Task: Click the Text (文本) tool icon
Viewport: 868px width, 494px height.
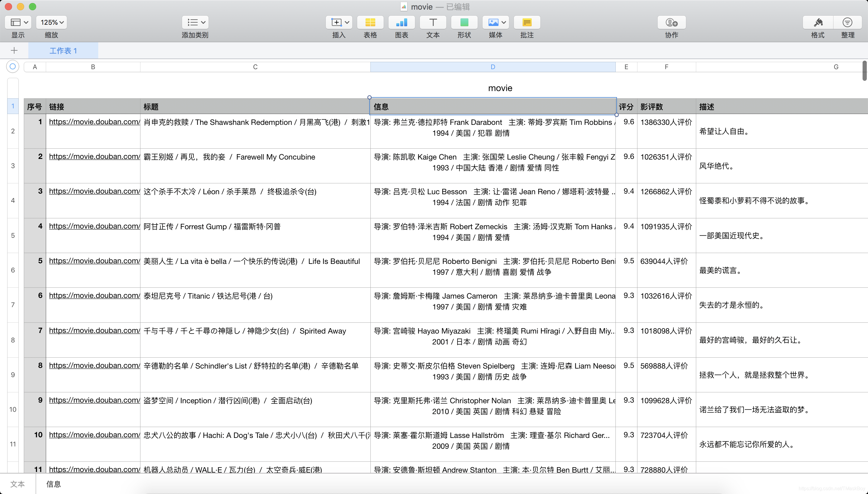Action: coord(433,22)
